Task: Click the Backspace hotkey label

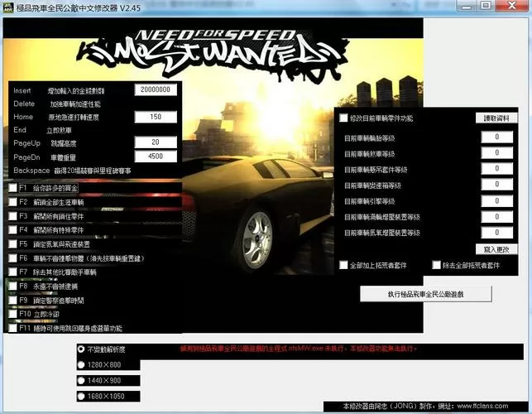Action: click(x=31, y=171)
